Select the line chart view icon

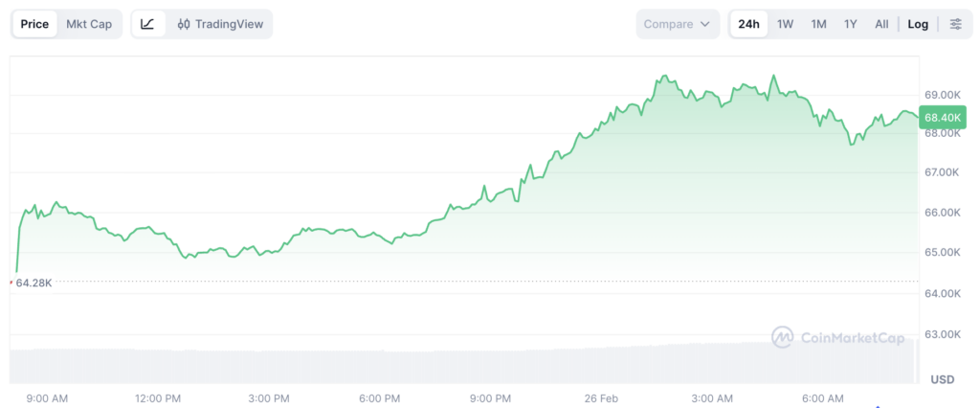pyautogui.click(x=147, y=24)
